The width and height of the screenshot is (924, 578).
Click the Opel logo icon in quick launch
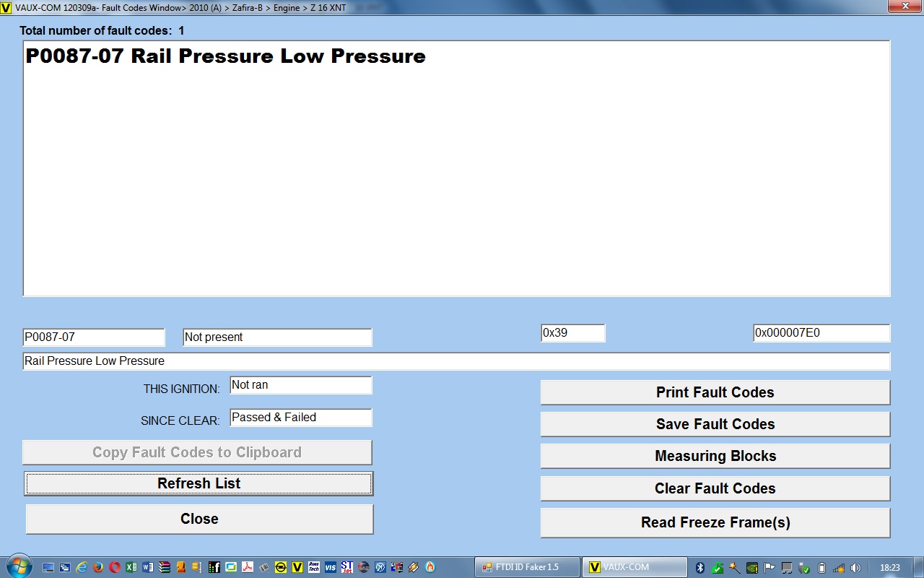click(x=281, y=567)
